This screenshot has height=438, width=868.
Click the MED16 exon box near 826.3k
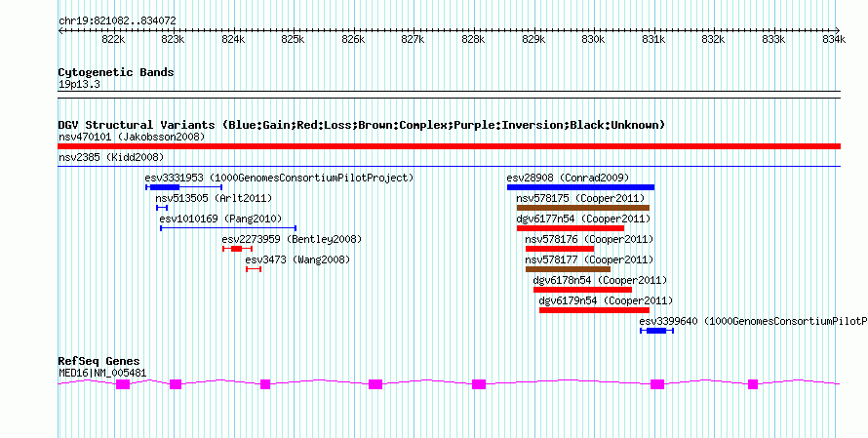pyautogui.click(x=375, y=384)
